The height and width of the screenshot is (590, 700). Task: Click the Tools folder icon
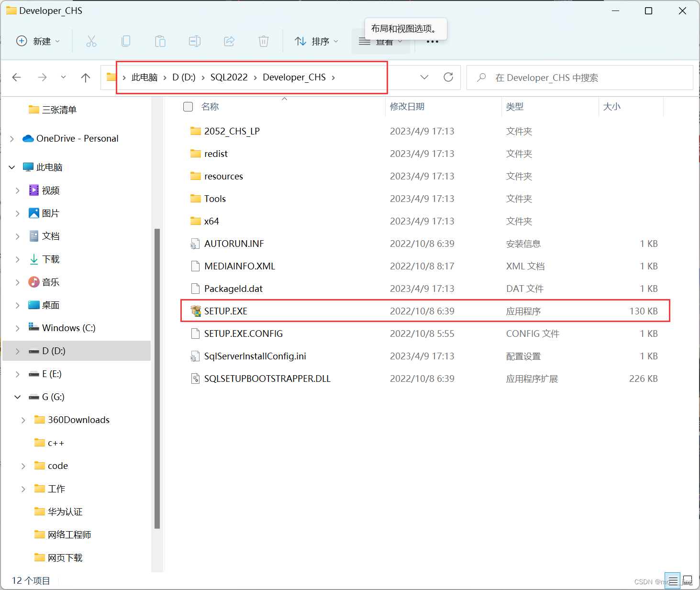pos(195,199)
